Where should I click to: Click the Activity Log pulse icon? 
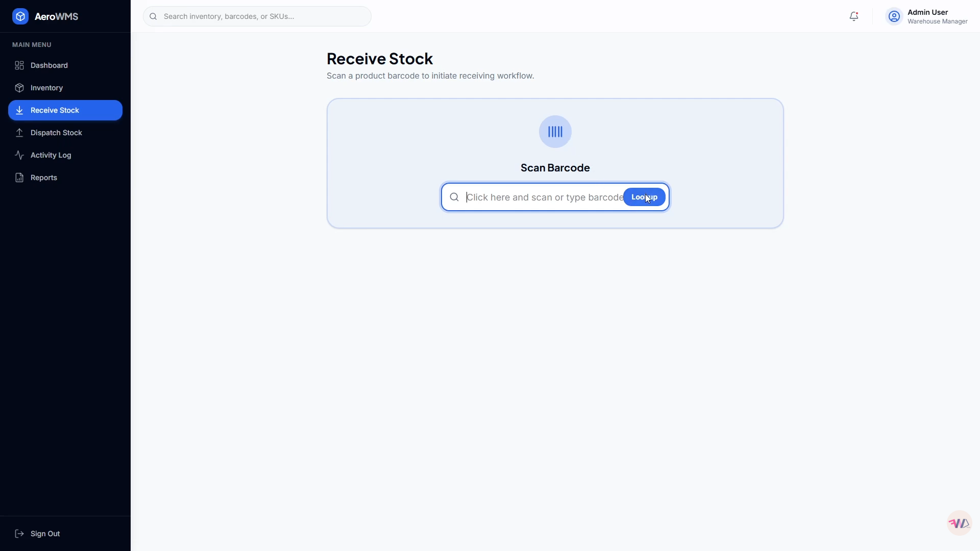19,155
